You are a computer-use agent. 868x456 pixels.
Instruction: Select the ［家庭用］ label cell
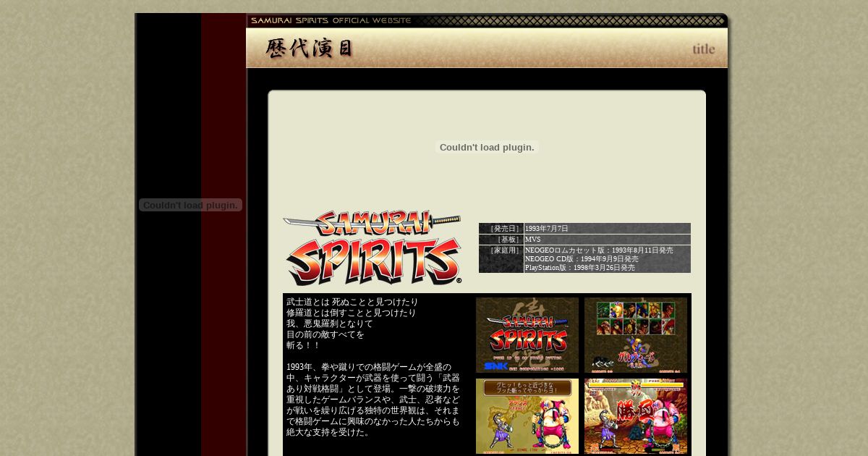[501, 259]
